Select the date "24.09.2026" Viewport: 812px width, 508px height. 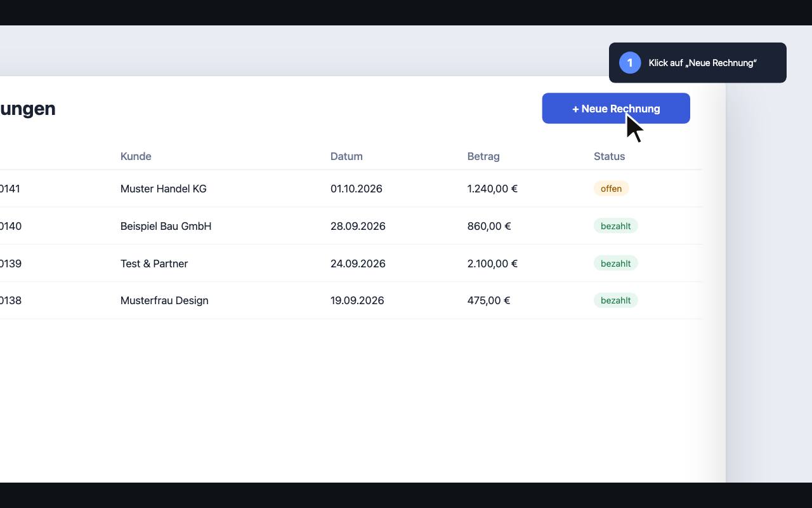(358, 264)
